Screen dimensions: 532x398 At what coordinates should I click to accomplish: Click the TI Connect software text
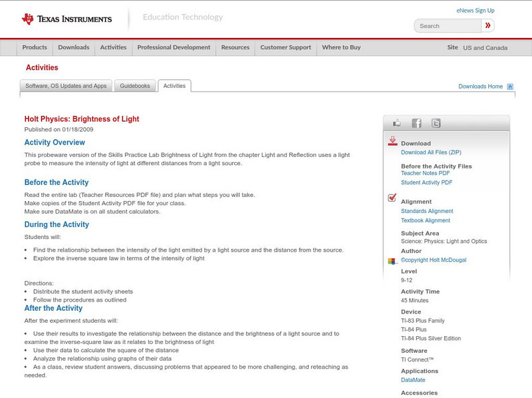pyautogui.click(x=418, y=359)
